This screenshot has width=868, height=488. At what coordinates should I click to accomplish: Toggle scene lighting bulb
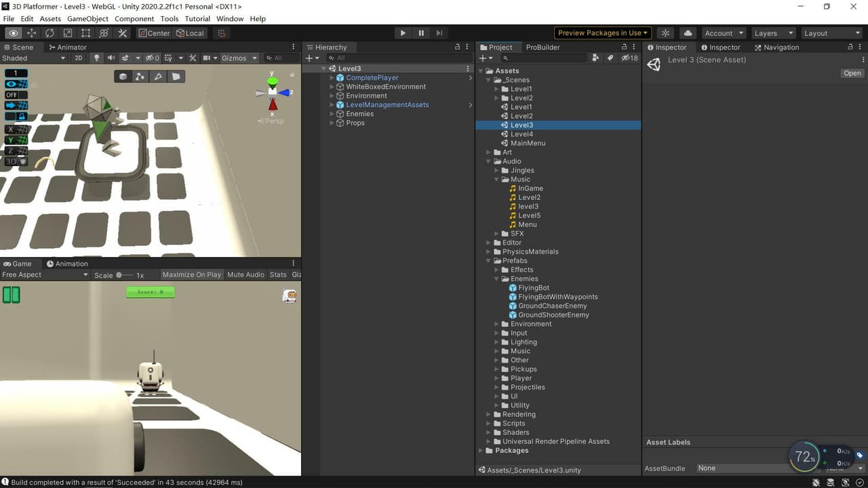tap(96, 58)
